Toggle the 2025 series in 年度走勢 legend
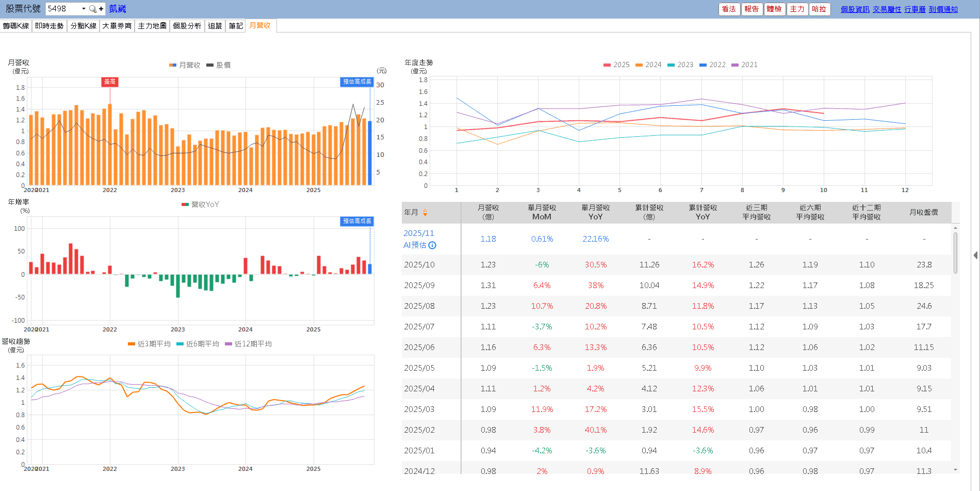Screen dimensions: 980x491 coord(616,65)
